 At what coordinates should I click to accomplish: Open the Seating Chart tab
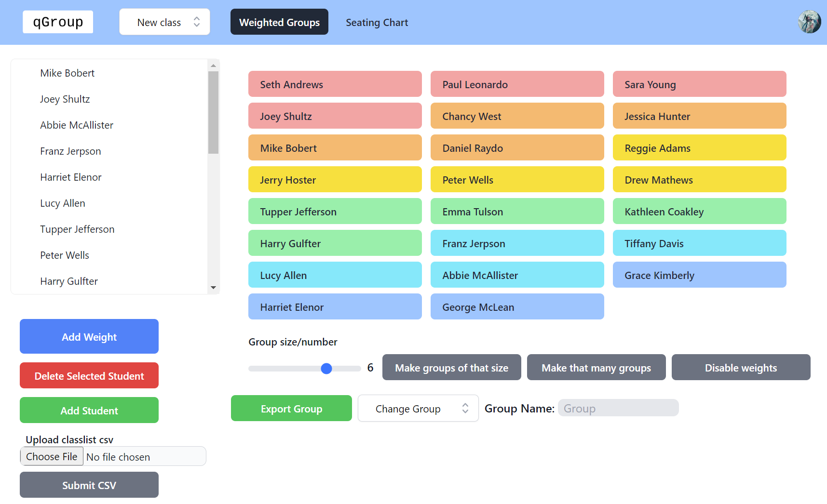pyautogui.click(x=377, y=23)
